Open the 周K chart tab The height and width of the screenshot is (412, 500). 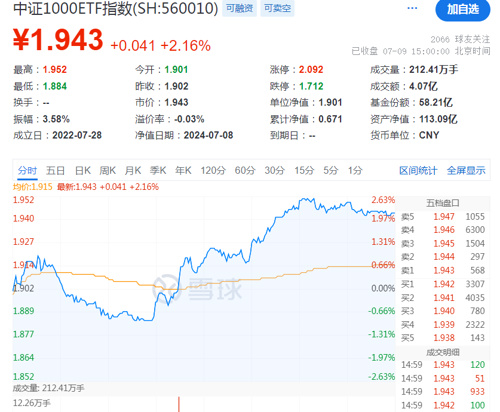[107, 171]
